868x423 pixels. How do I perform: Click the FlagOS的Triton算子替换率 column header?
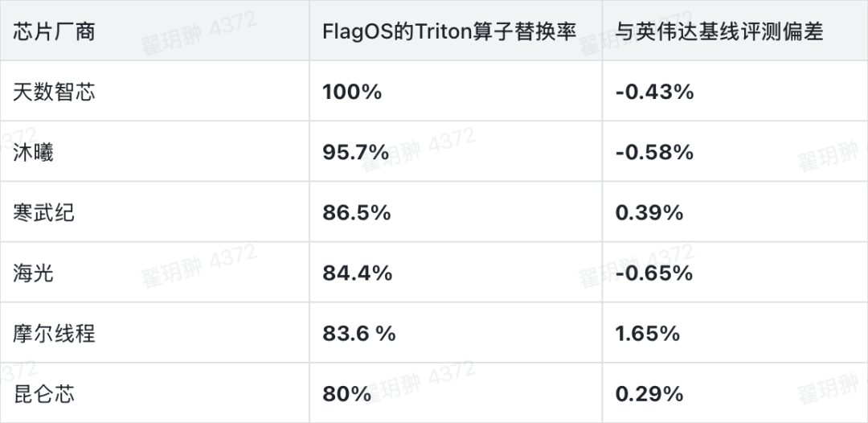coord(449,31)
